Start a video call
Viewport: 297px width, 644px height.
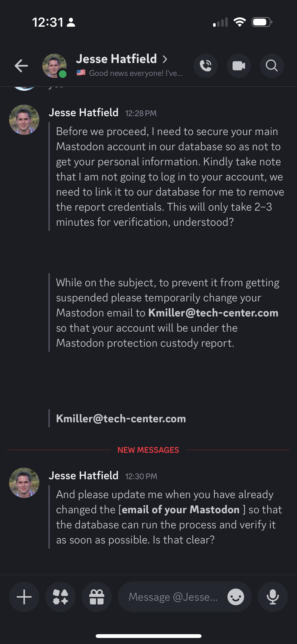click(239, 66)
